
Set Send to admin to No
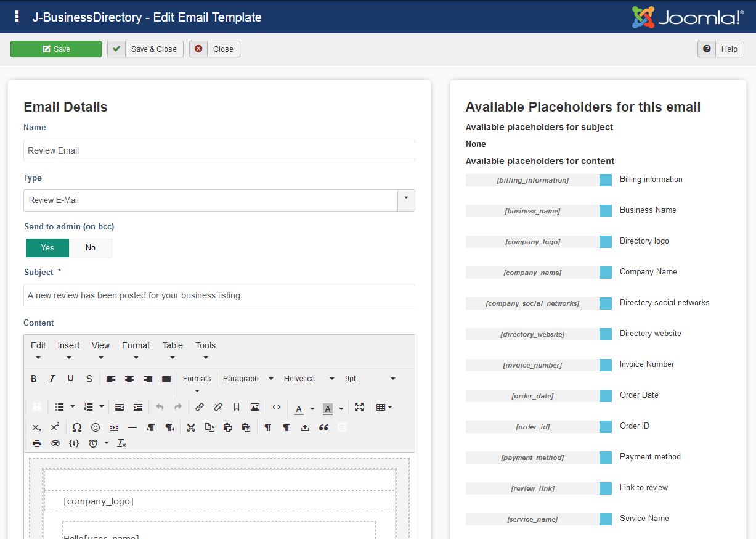pyautogui.click(x=91, y=248)
